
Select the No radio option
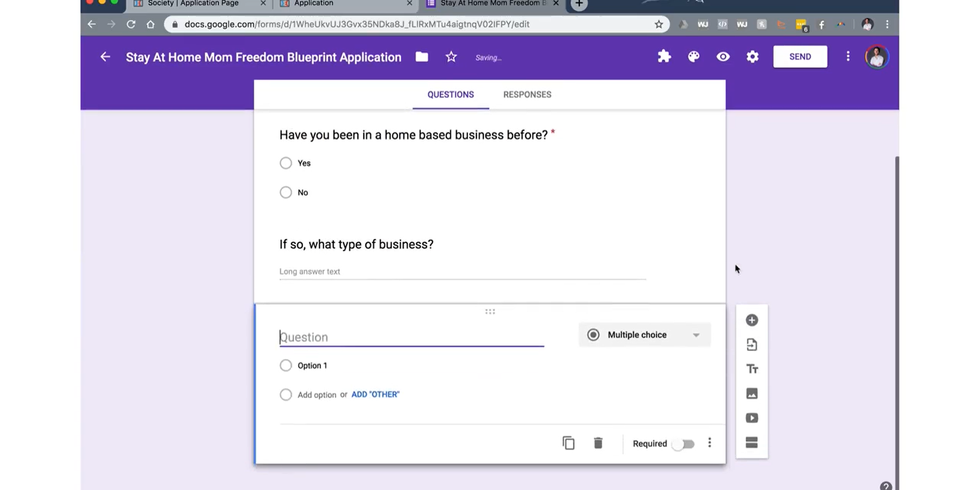(286, 192)
